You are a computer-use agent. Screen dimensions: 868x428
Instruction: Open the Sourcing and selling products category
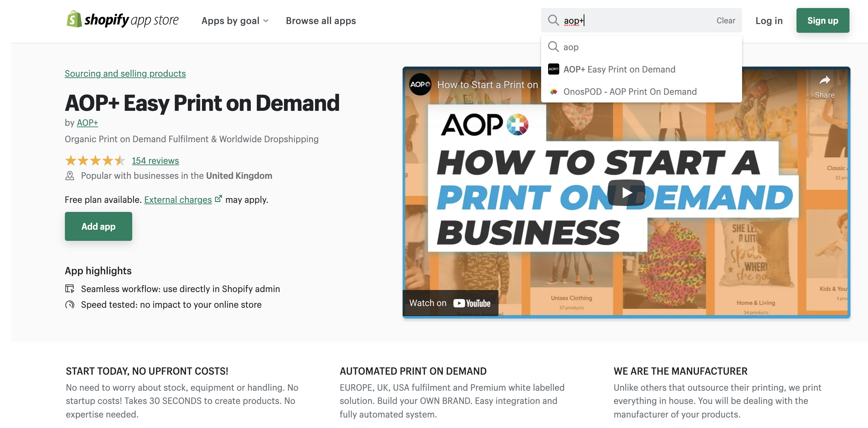[125, 74]
